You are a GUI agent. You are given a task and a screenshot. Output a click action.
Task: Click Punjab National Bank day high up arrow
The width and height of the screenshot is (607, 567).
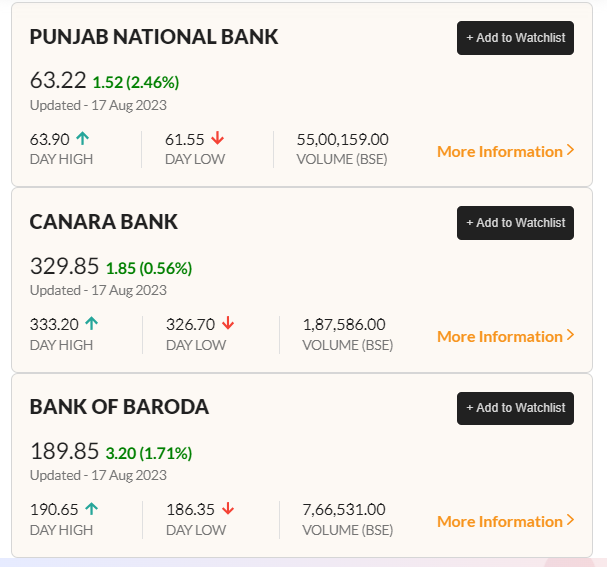(82, 139)
